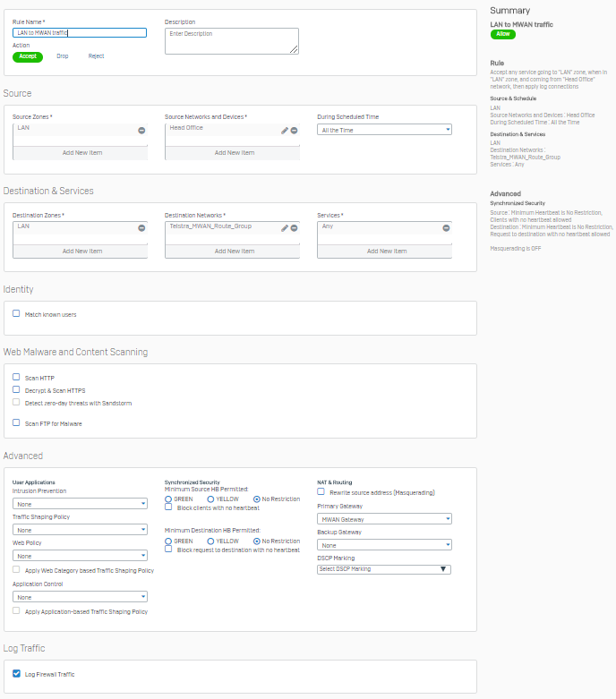This screenshot has height=699, width=616.
Task: Enable Match known users checkbox
Action: coord(16,314)
